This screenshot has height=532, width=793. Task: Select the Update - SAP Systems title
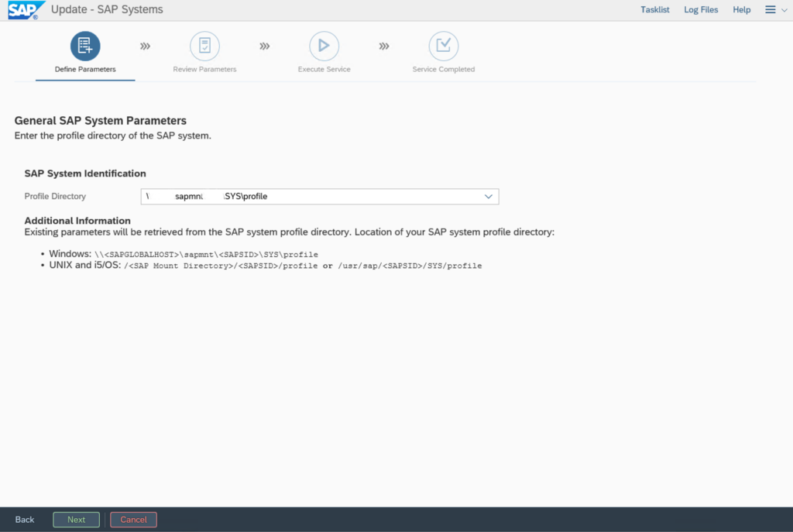(x=107, y=9)
